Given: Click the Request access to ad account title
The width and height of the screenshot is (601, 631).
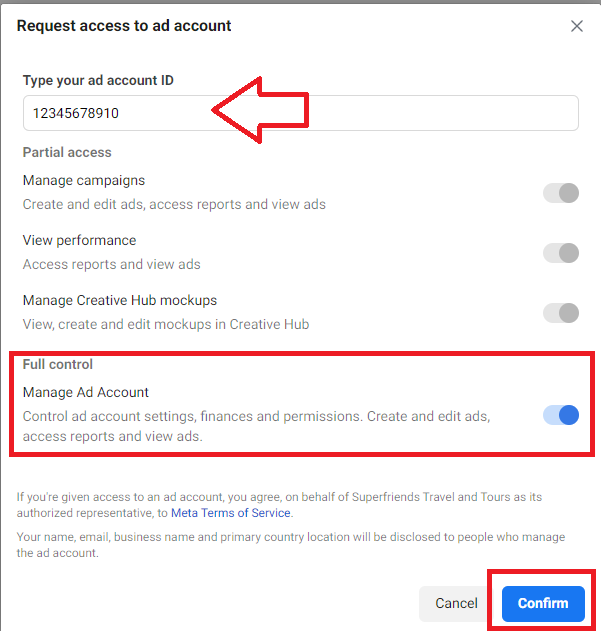Looking at the screenshot, I should click(x=124, y=26).
